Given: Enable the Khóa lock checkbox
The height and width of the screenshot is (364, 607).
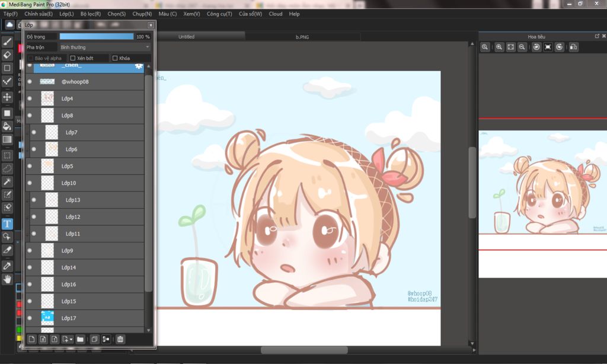Looking at the screenshot, I should tap(115, 58).
